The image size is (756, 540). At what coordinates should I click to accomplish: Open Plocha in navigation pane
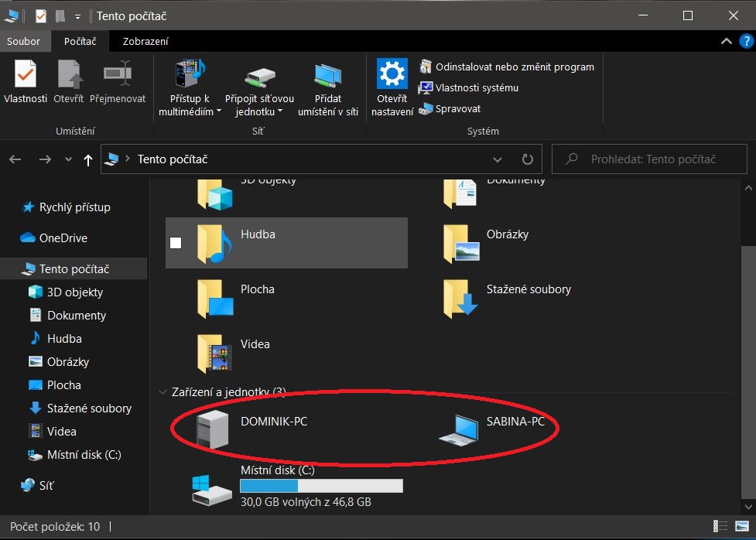pos(55,384)
